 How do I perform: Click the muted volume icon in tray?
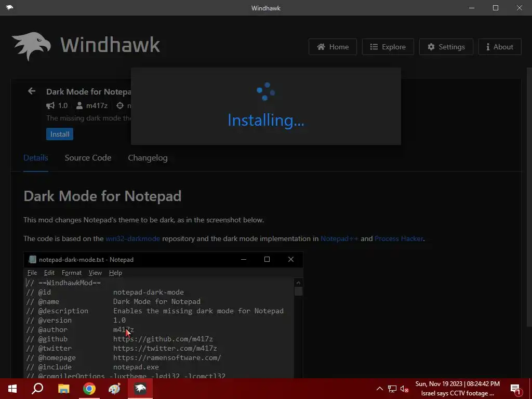404,389
